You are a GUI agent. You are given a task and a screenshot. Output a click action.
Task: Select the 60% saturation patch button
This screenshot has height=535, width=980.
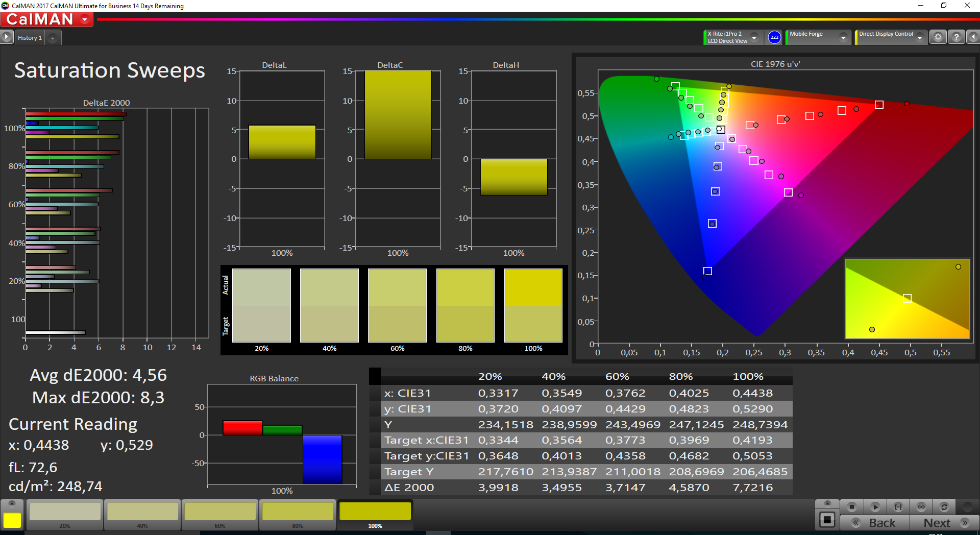[220, 515]
